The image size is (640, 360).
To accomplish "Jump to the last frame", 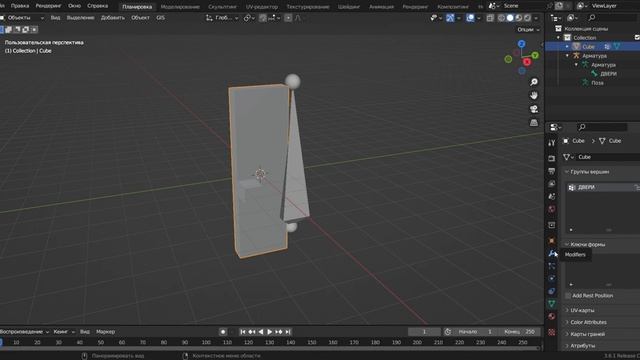I will pyautogui.click(x=288, y=332).
